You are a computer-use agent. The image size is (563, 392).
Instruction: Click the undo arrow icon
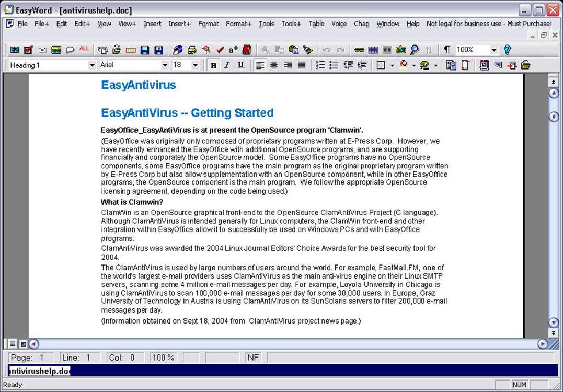326,50
